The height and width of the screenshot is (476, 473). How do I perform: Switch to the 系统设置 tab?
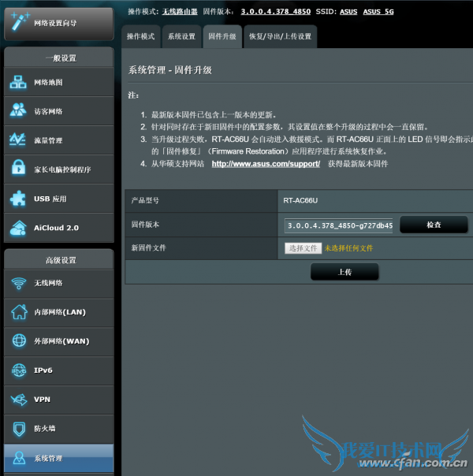click(x=181, y=36)
